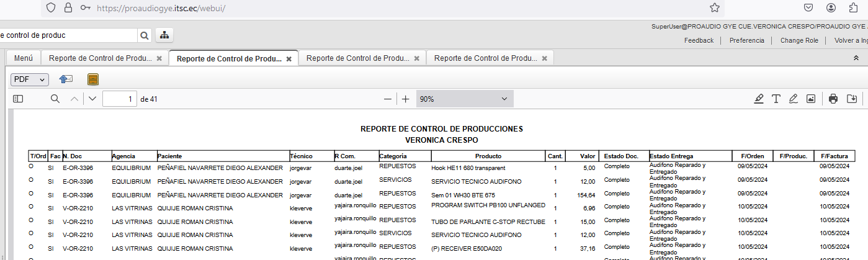Close the active Reporte de Control tab
The width and height of the screenshot is (868, 260).
click(x=289, y=59)
